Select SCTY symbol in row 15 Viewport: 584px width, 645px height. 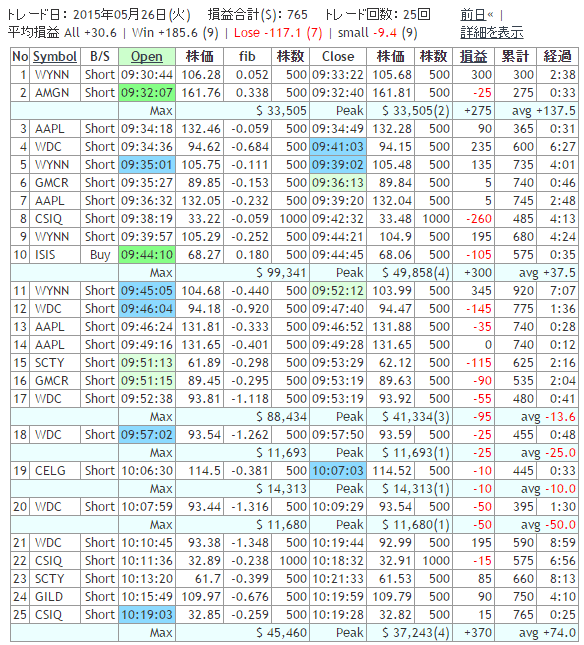click(50, 363)
